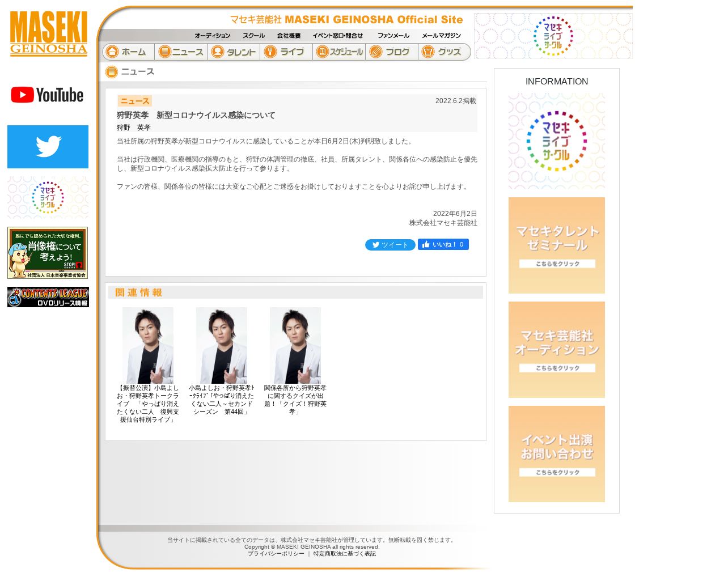Open the セカンドシーズン 第44回 related thumbnail

tap(222, 345)
